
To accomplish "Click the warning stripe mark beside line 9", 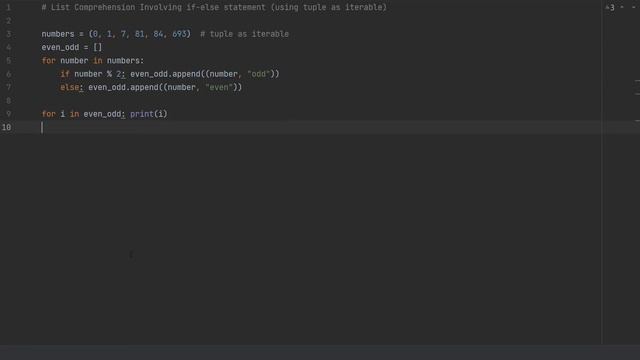I will (x=637, y=121).
